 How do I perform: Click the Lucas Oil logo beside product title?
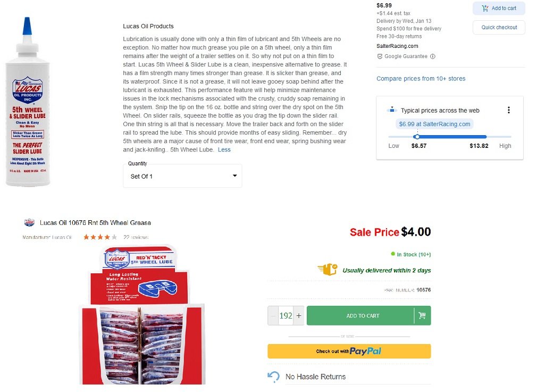(29, 223)
